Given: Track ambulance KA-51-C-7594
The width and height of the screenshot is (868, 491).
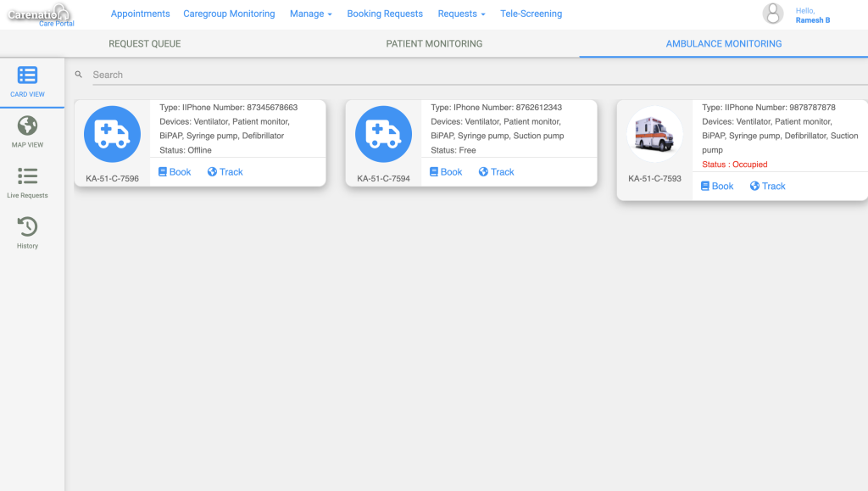Looking at the screenshot, I should point(496,172).
